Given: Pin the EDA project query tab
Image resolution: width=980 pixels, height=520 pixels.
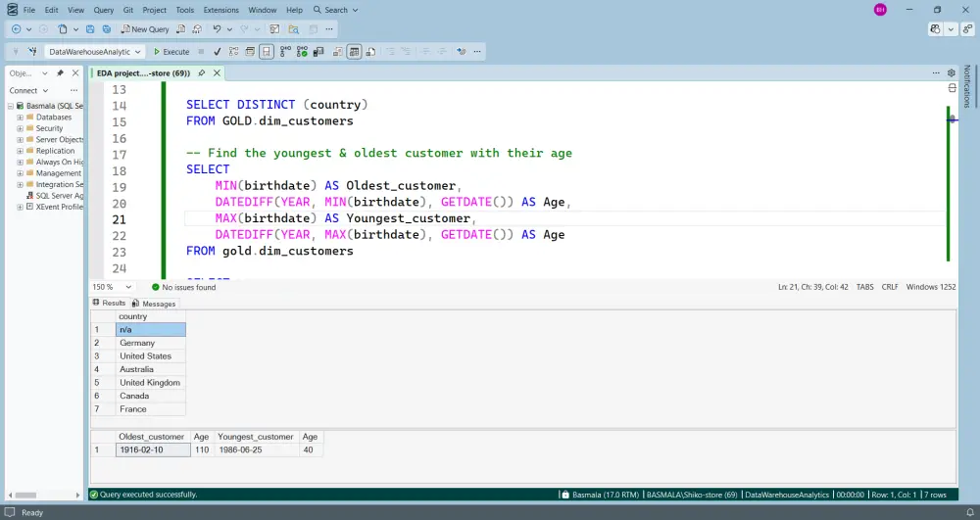Looking at the screenshot, I should pos(202,73).
